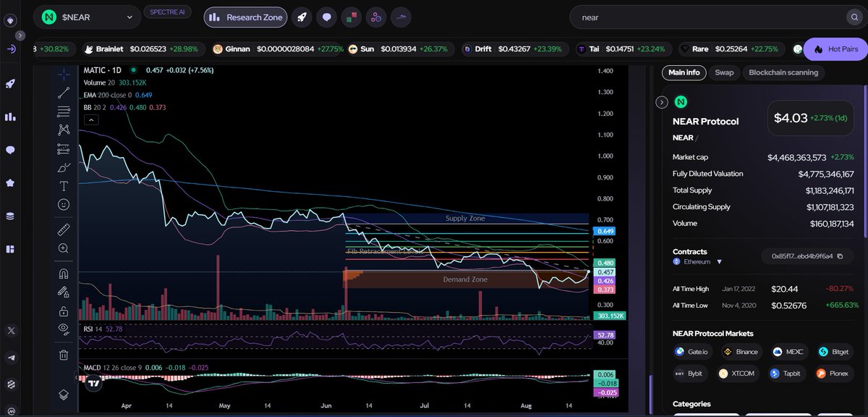This screenshot has height=417, width=868.
Task: Open the pink bubbles icon in top bar
Action: pyautogui.click(x=375, y=17)
